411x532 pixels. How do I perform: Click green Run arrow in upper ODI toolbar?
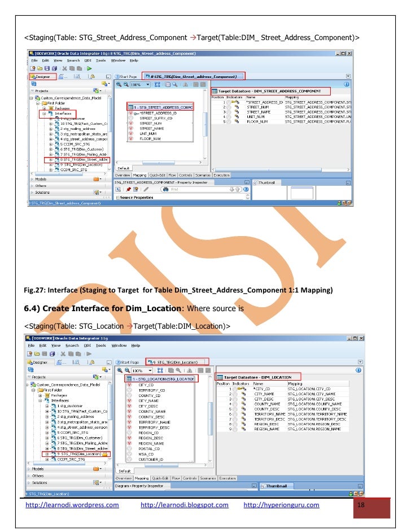(89, 68)
